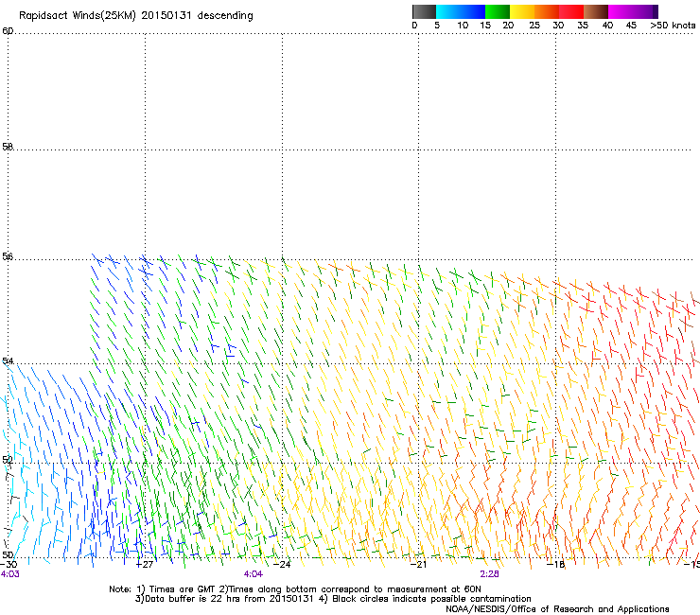
Task: Click the green 15-20 knots color swatch
Action: (498, 11)
